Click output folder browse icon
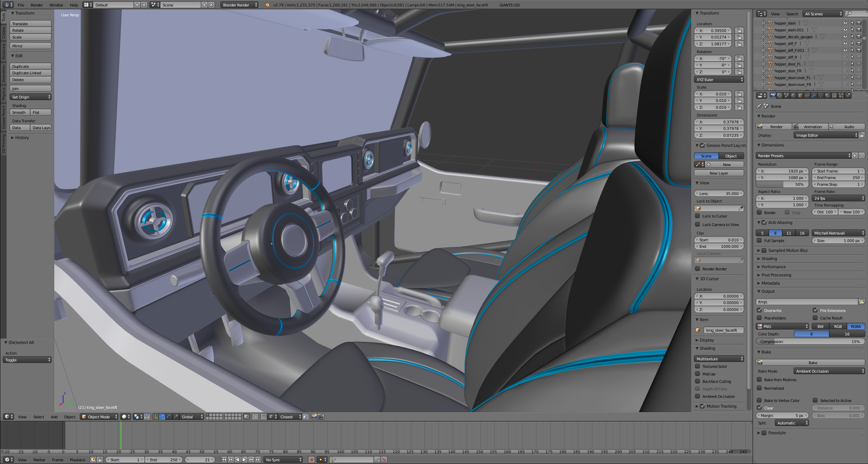 [x=862, y=302]
